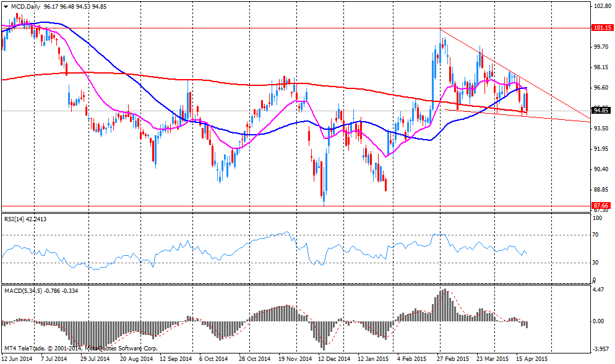The height and width of the screenshot is (364, 615).
Task: Click the 29 Jul 2014 date label
Action: [x=95, y=358]
